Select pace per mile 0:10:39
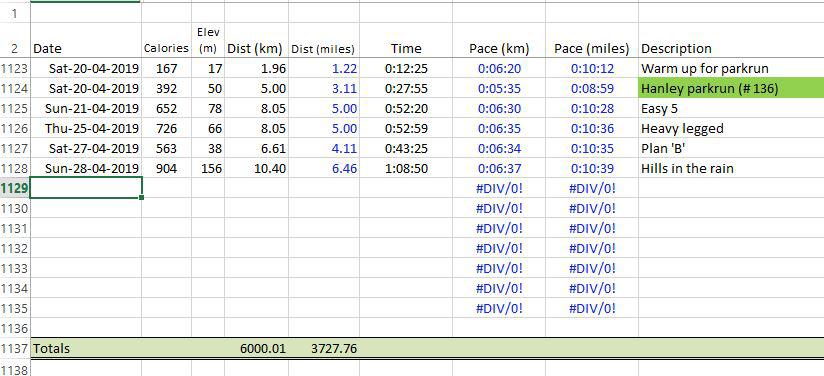 592,168
